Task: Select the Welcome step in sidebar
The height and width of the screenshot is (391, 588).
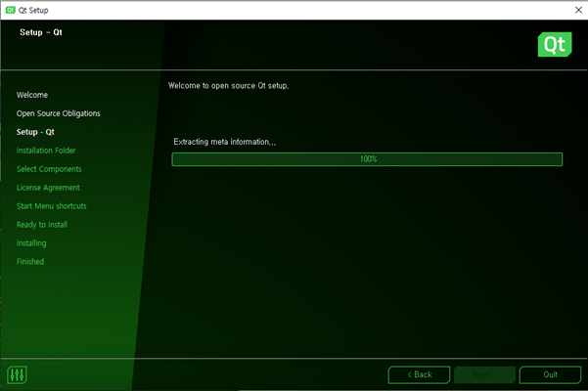Action: pyautogui.click(x=32, y=95)
